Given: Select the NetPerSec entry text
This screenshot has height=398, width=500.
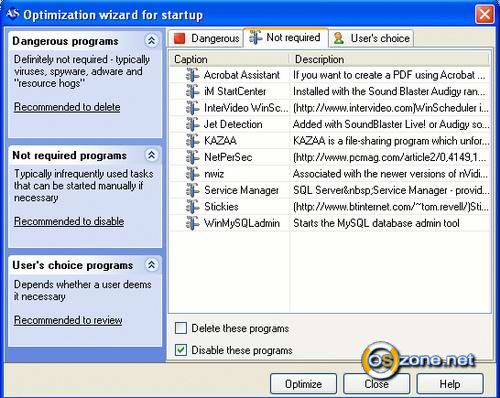Looking at the screenshot, I should click(228, 157).
